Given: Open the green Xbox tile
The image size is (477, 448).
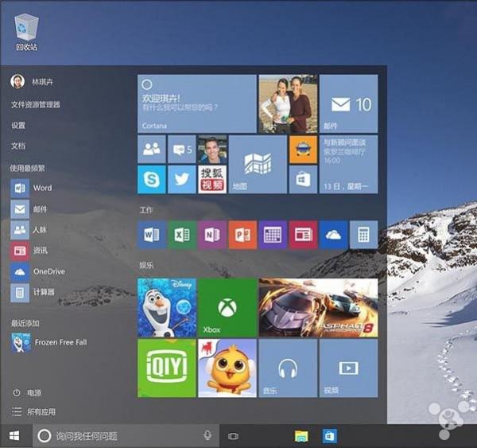Looking at the screenshot, I should point(227,308).
